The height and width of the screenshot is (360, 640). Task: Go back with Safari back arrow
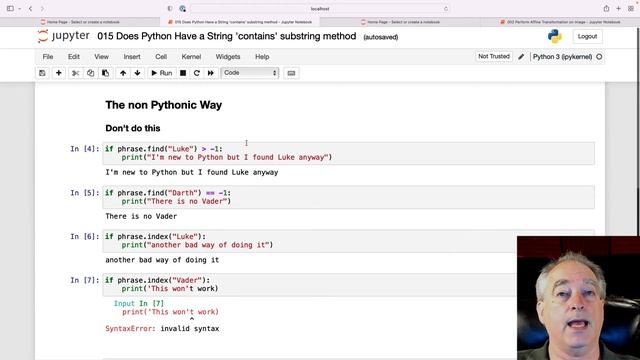tap(31, 9)
